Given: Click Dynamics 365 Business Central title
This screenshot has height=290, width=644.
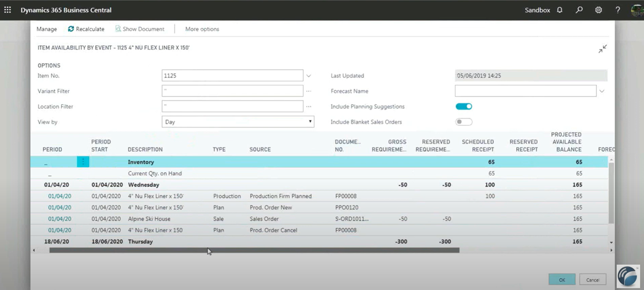Looking at the screenshot, I should point(66,10).
